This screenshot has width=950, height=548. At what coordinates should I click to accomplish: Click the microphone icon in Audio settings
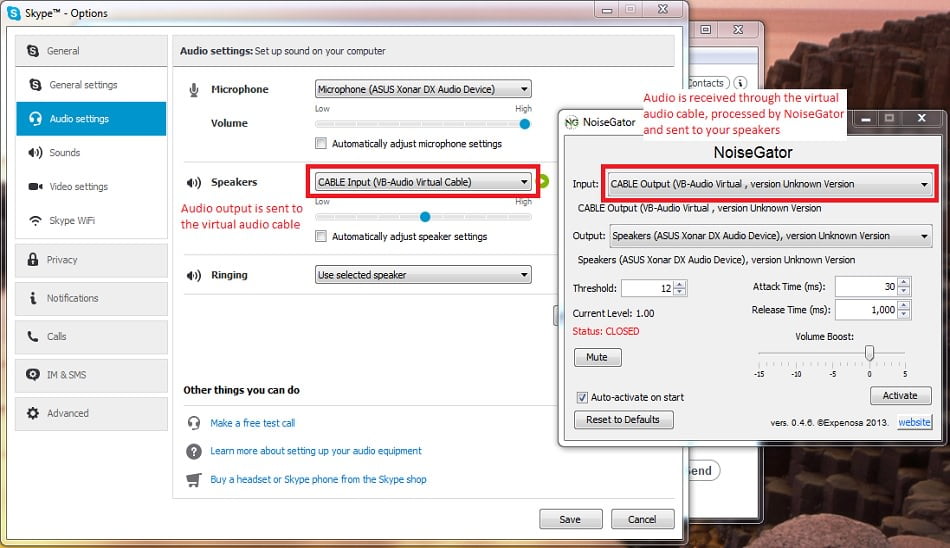point(194,90)
